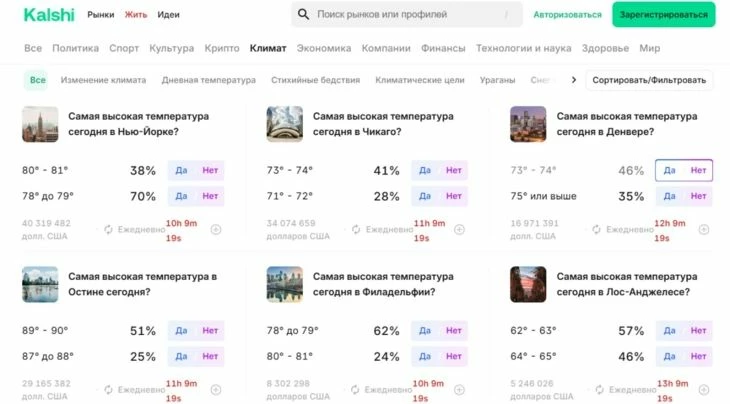This screenshot has height=404, width=730.
Task: Add Philadelphia temperature market via plus icon
Action: [x=460, y=390]
